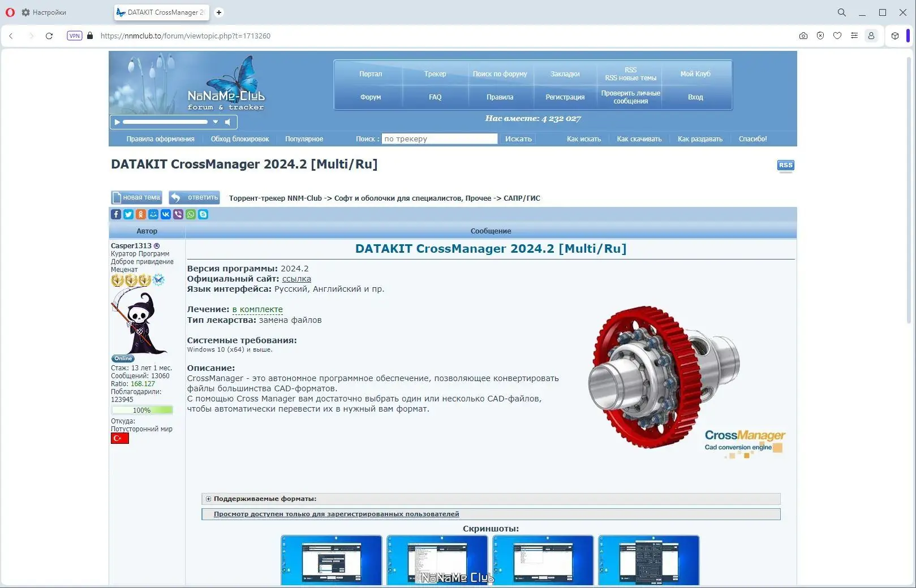The image size is (916, 588).
Task: Open the RSS feed for this topic
Action: pyautogui.click(x=785, y=165)
